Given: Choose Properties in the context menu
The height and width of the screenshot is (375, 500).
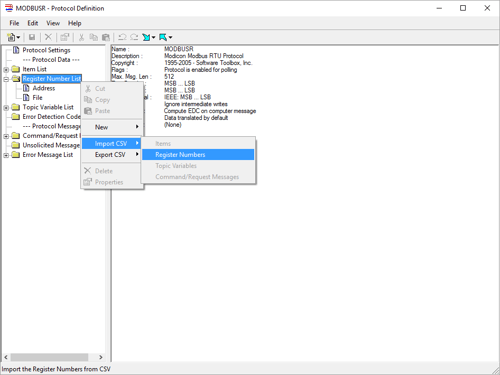Looking at the screenshot, I should coord(112,182).
